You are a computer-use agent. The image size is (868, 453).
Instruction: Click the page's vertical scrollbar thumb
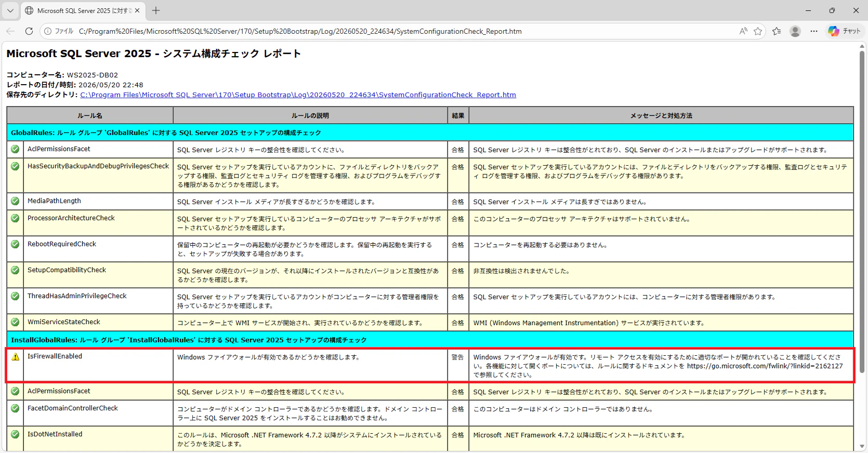tap(862, 212)
